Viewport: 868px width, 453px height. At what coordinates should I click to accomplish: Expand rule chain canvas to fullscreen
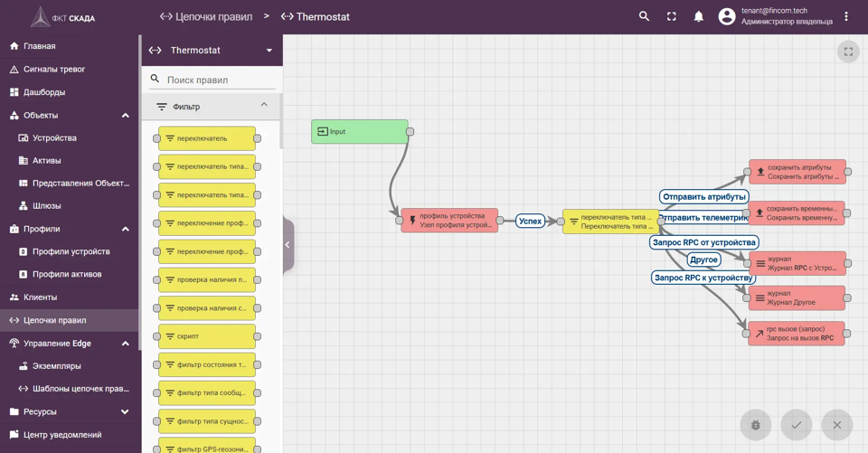pos(848,52)
